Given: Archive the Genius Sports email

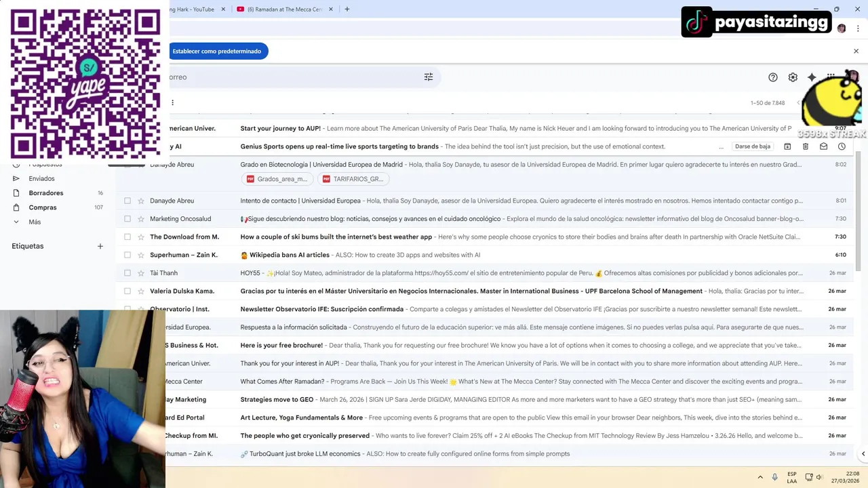Looking at the screenshot, I should (787, 146).
